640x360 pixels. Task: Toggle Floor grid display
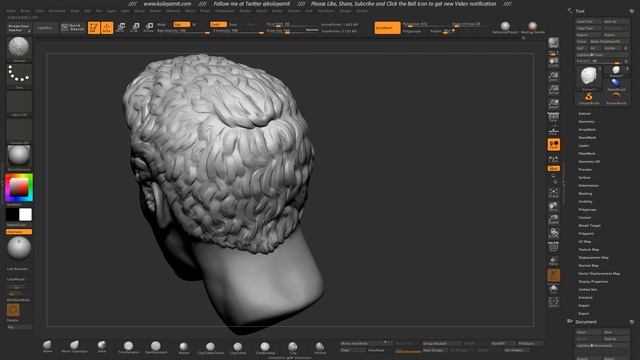[553, 130]
